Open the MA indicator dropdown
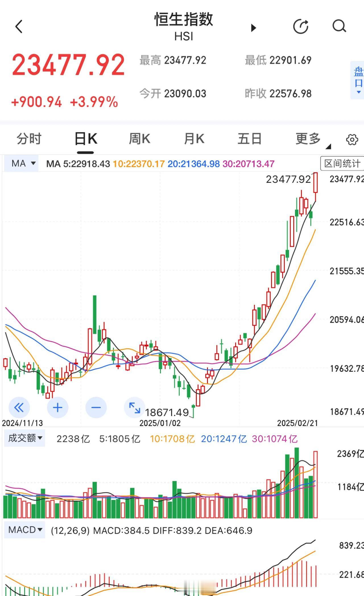 pos(21,163)
